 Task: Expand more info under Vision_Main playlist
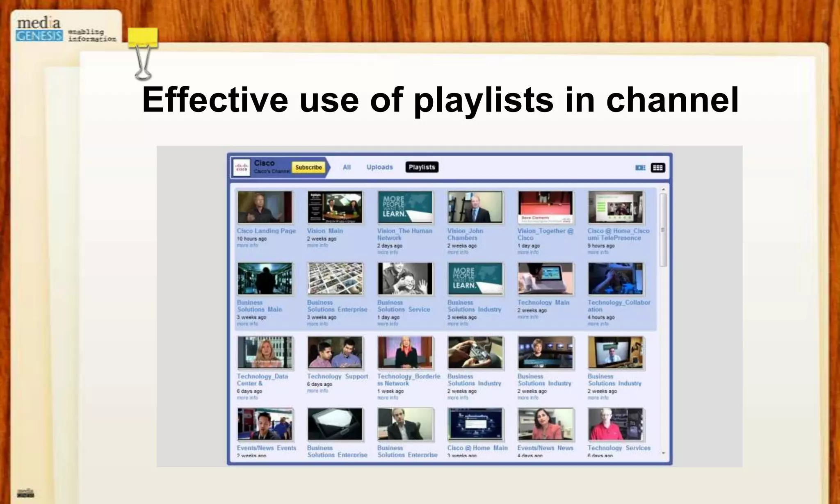[317, 245]
